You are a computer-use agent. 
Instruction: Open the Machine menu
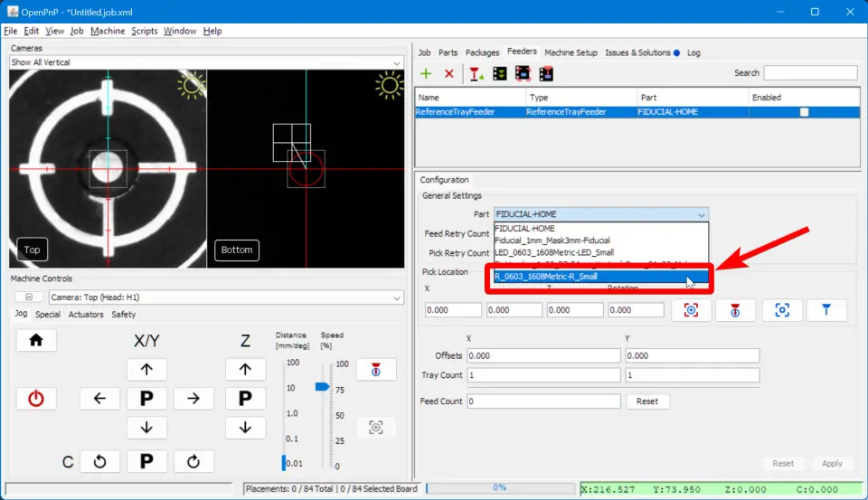(x=108, y=31)
